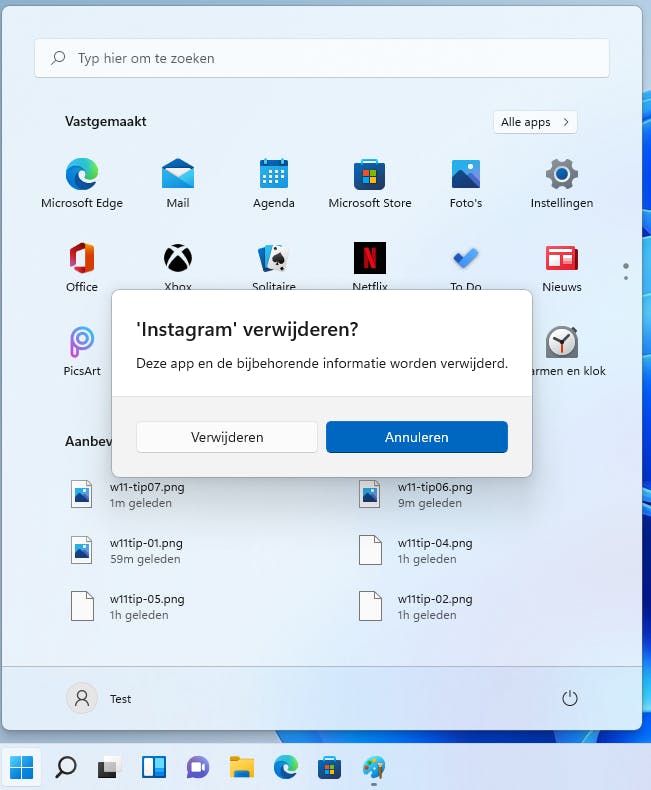Open the To Do app

(466, 265)
